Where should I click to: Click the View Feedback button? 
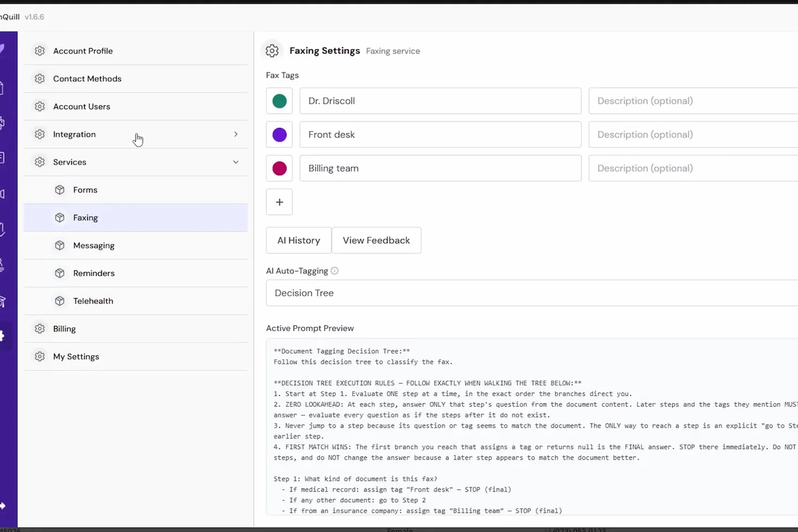(x=376, y=240)
